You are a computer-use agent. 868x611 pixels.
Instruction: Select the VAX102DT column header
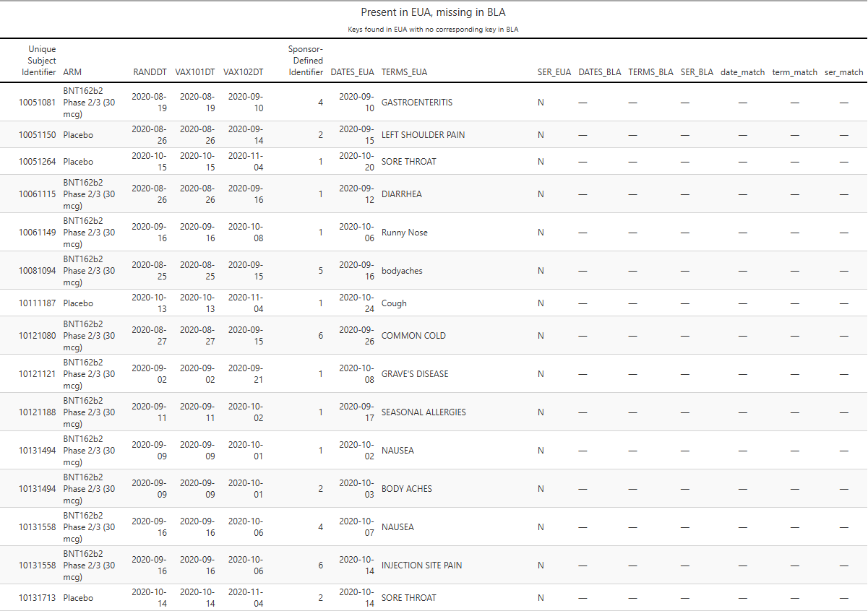pyautogui.click(x=244, y=72)
